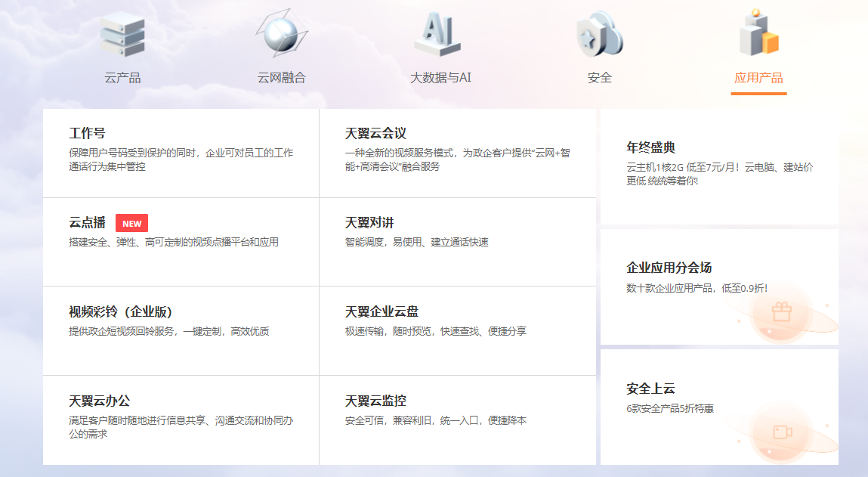
Task: Click description 搭建安全、弹性、高可定制的视频点播平台和应用
Action: coord(174,242)
